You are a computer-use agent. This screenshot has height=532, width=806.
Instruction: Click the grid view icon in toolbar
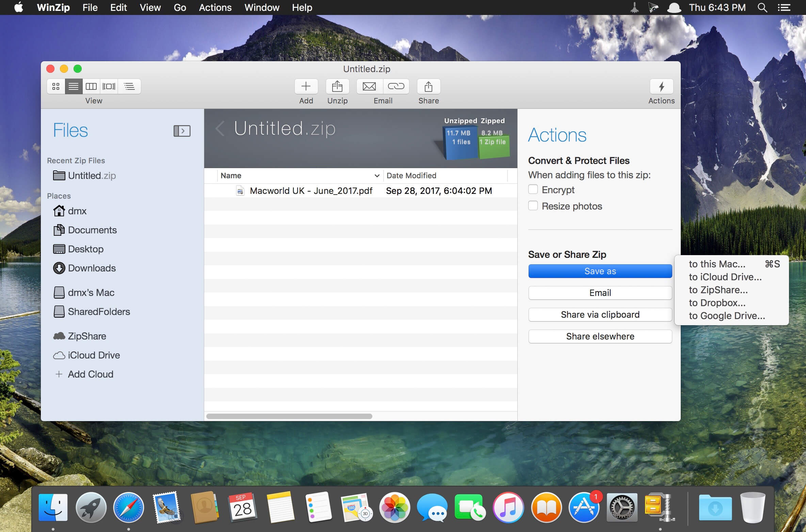[56, 86]
